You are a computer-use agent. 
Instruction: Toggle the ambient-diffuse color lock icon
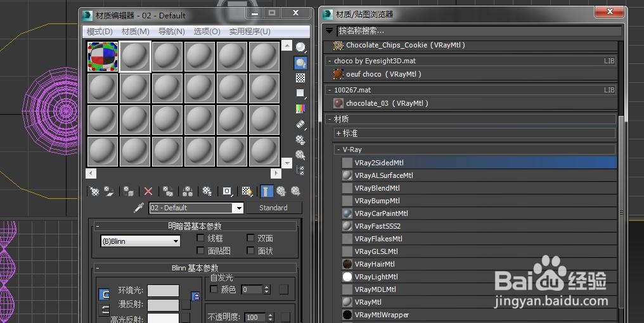click(x=105, y=294)
